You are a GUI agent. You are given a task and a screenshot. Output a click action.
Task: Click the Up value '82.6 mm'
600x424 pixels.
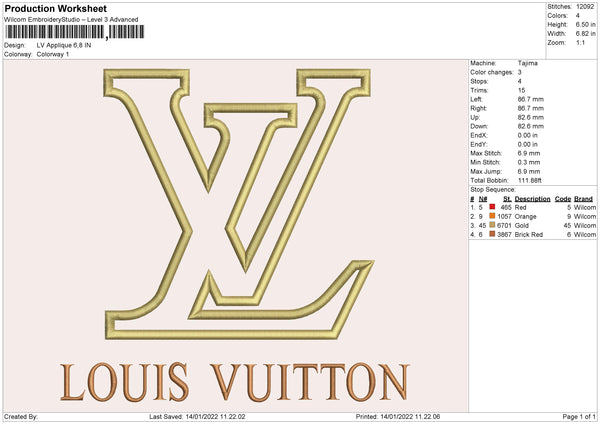[531, 117]
